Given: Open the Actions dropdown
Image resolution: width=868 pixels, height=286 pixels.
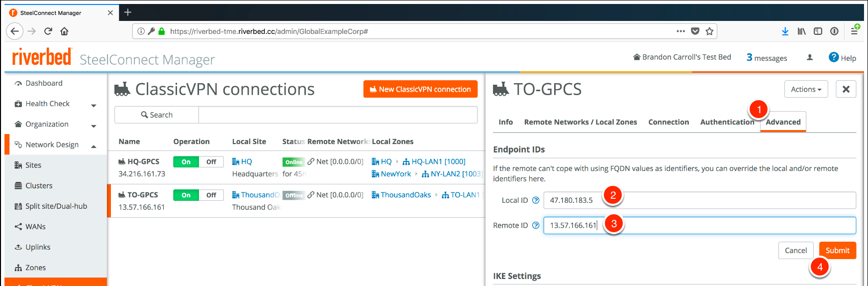Looking at the screenshot, I should coord(806,89).
